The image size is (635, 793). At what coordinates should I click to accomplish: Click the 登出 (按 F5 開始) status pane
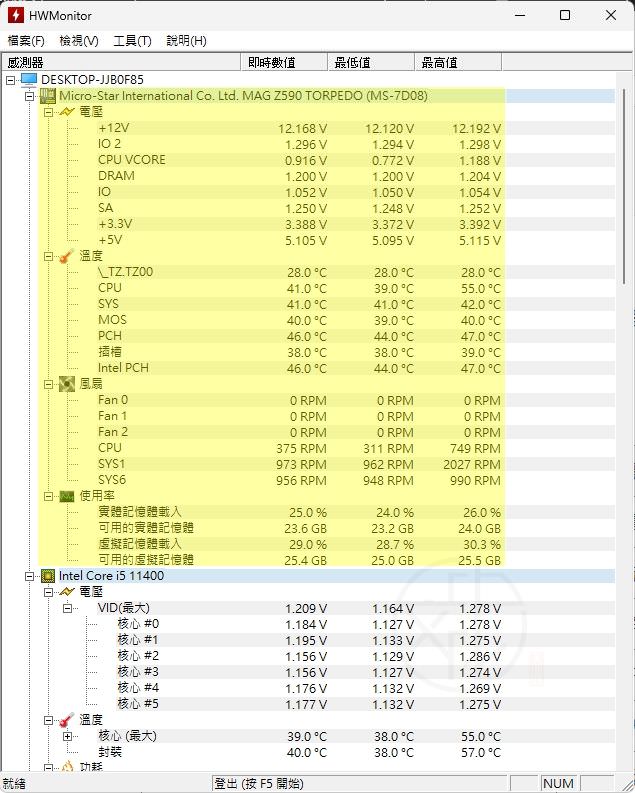359,783
